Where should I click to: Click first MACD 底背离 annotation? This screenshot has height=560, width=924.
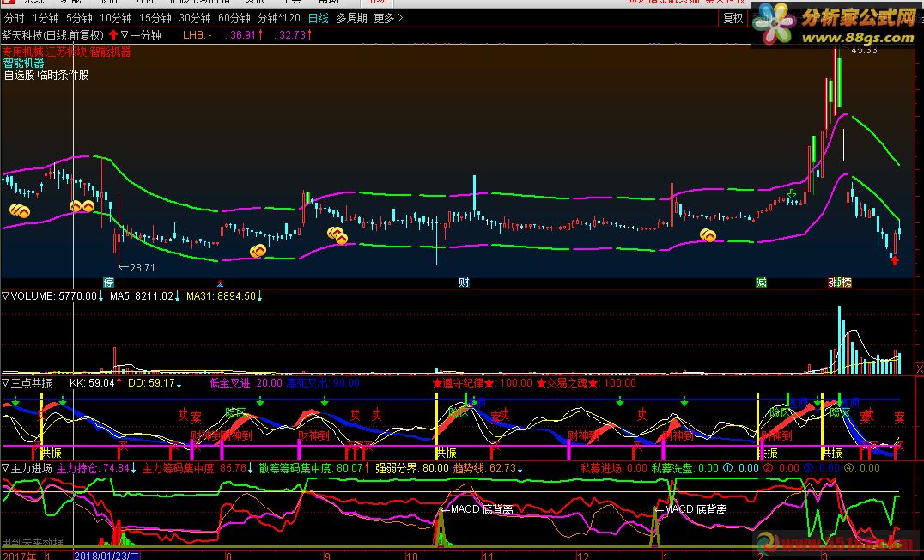point(482,509)
